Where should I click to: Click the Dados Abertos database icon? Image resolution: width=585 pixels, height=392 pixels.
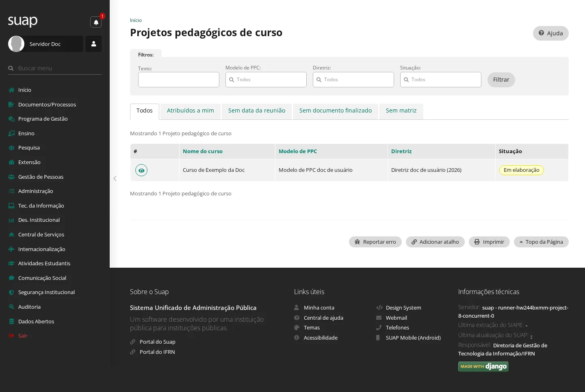click(11, 321)
